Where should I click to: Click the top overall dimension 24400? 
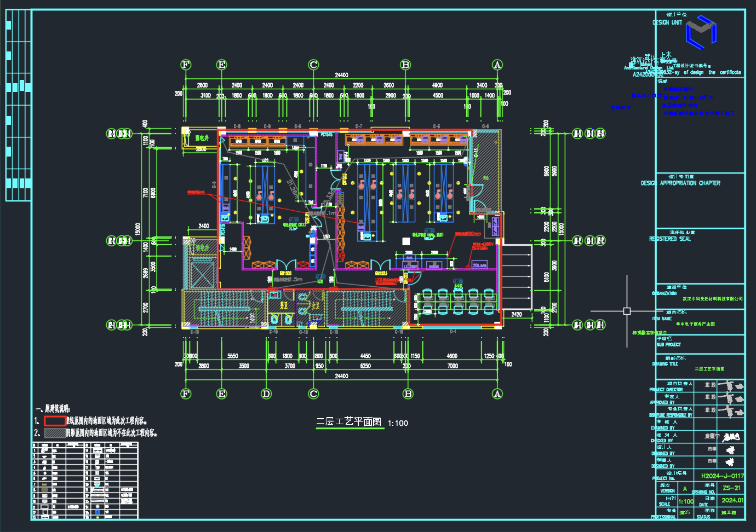[341, 75]
